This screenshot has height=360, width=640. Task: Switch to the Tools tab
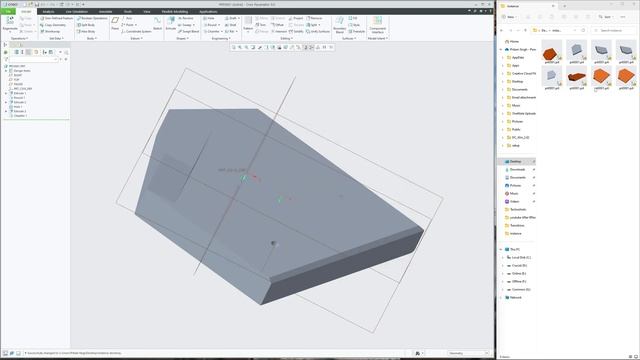[128, 11]
